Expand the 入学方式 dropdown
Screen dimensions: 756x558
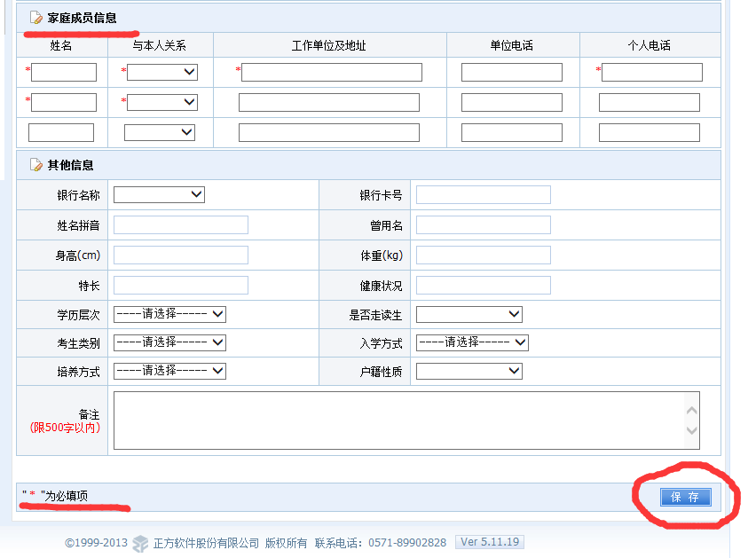tap(472, 342)
